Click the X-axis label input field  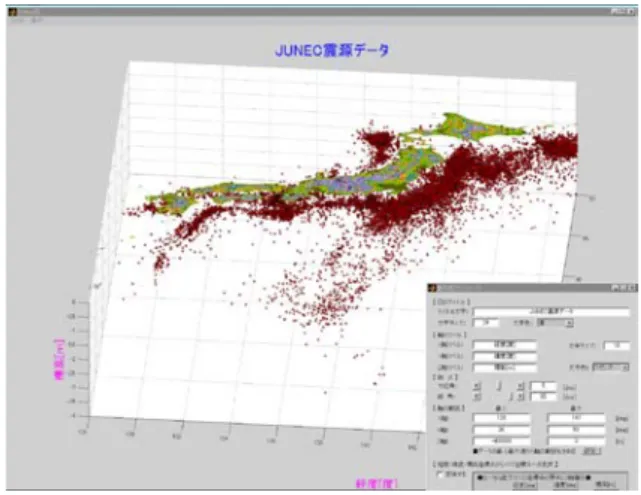tap(504, 345)
